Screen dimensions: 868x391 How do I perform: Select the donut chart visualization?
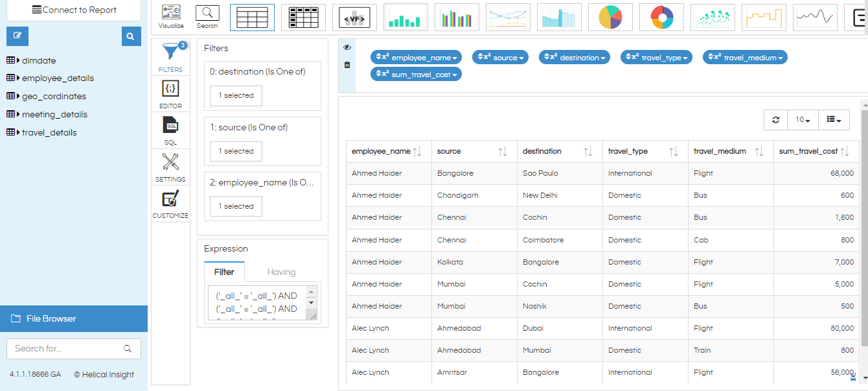point(661,18)
